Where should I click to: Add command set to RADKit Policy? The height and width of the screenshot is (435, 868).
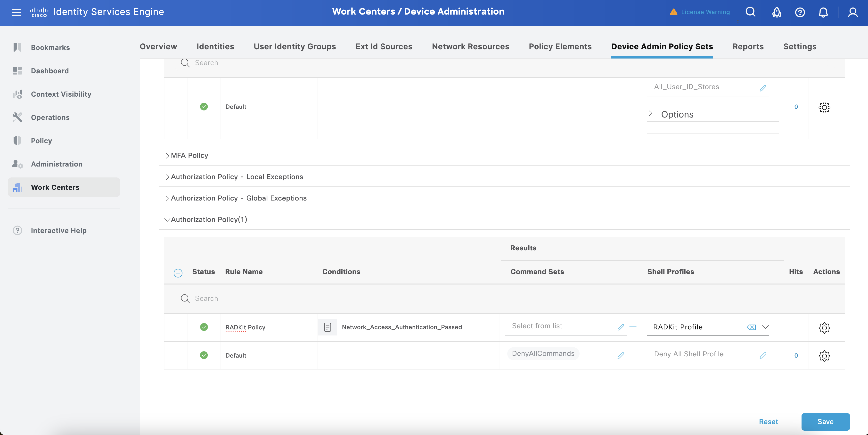click(633, 327)
